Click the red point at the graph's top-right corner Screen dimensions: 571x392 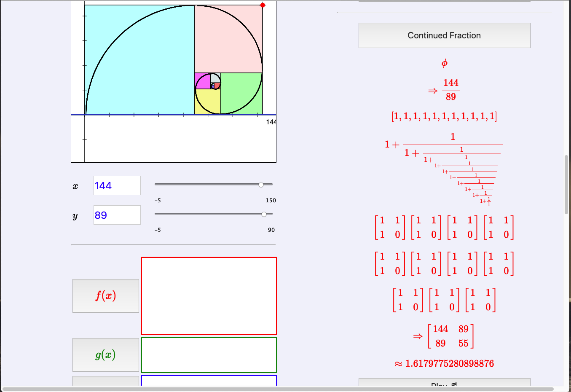[x=263, y=5]
